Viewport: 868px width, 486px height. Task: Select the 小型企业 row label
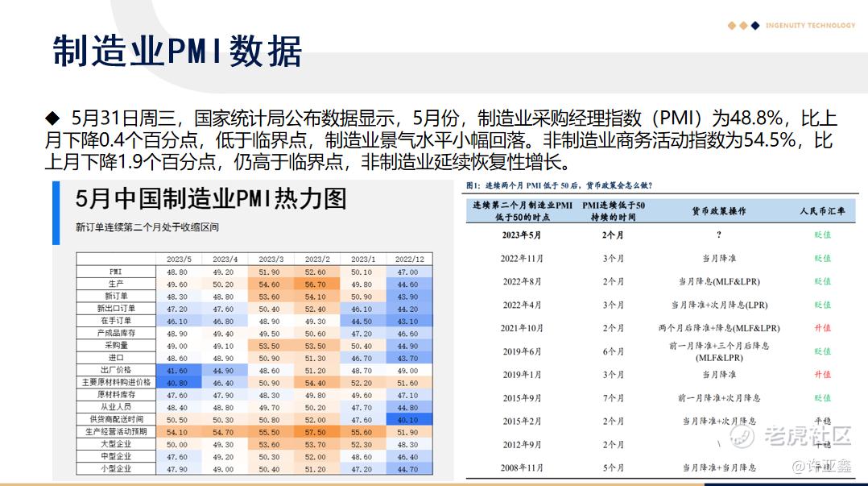(x=116, y=468)
